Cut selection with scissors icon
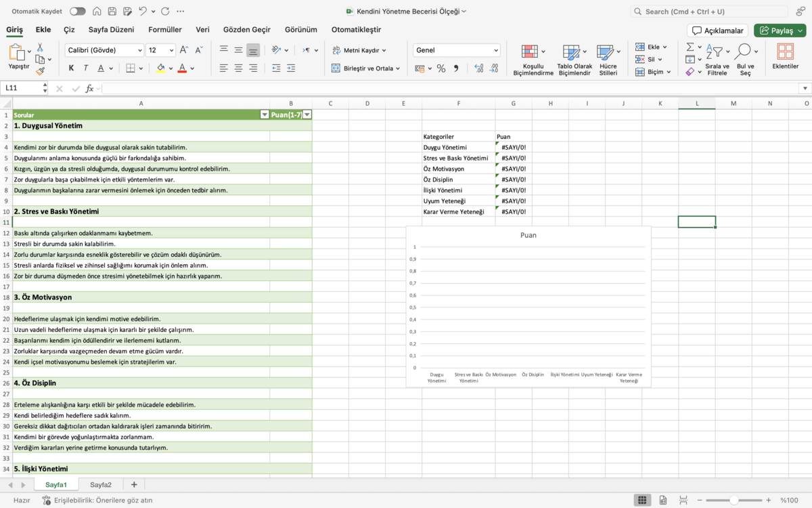This screenshot has height=508, width=812. (x=40, y=47)
